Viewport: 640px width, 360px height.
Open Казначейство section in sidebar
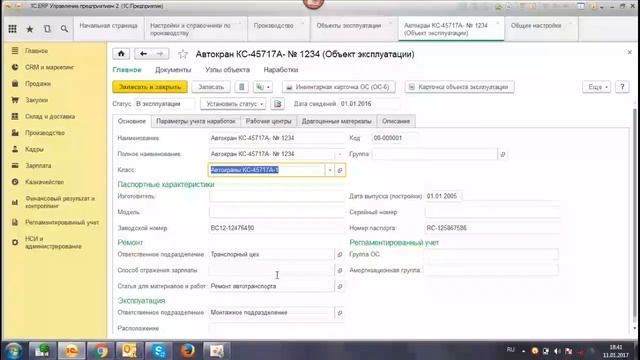44,182
